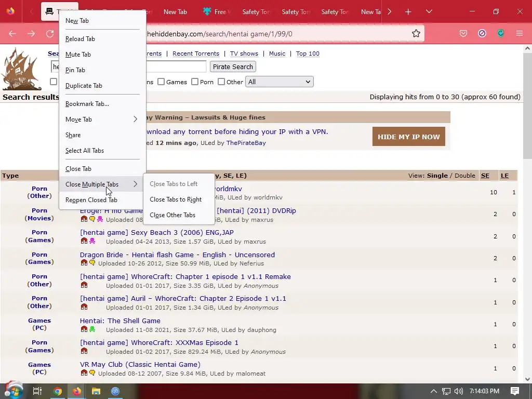
Task: Expand the Close Multiple Tabs submenu
Action: (x=102, y=184)
